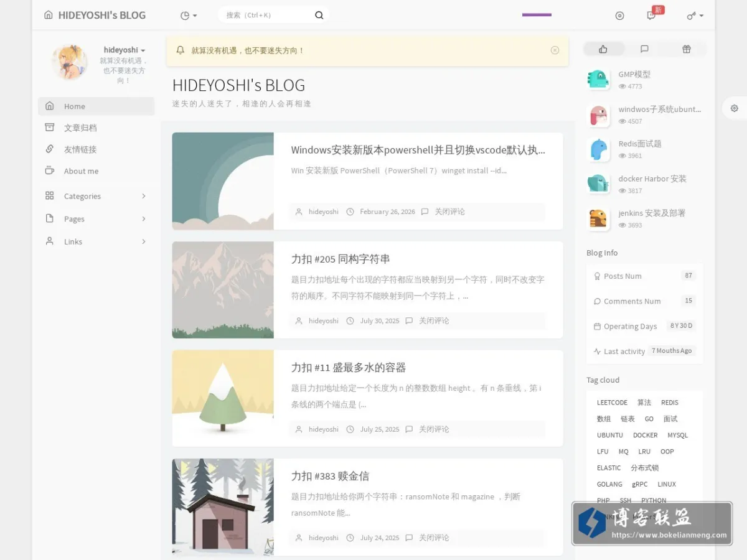The height and width of the screenshot is (560, 747).
Task: Open the windwos子系统ubuntu popular post
Action: (660, 109)
